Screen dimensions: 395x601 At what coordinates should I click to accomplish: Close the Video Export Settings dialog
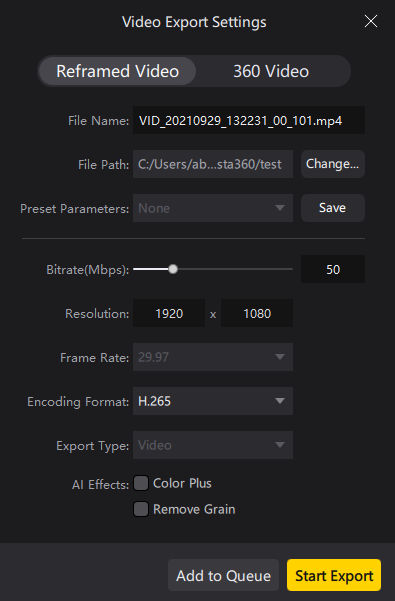pos(370,21)
